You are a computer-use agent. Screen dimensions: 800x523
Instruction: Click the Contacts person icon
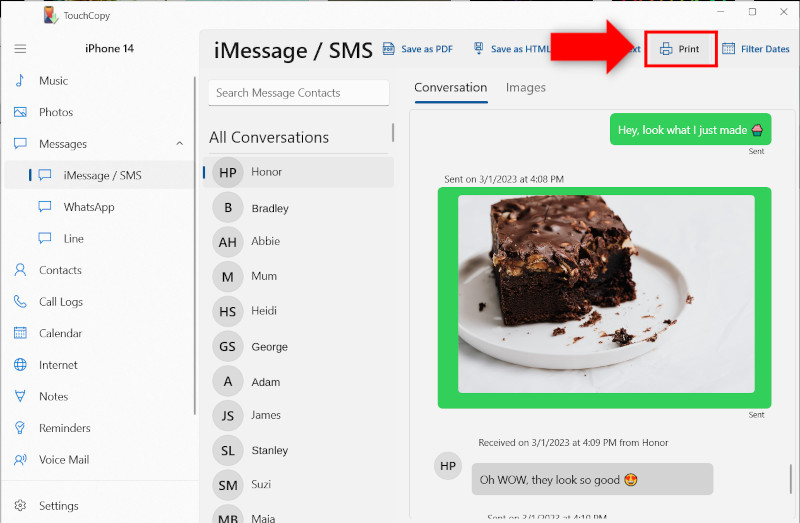point(20,270)
